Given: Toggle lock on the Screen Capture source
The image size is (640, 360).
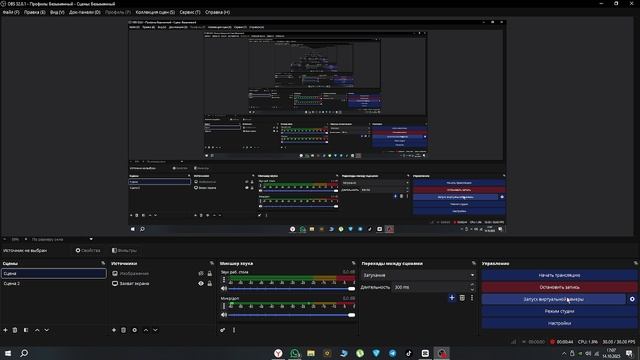Looking at the screenshot, I should coord(210,283).
